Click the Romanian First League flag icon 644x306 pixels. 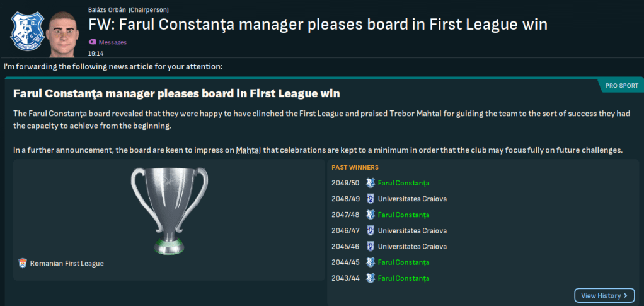point(23,263)
